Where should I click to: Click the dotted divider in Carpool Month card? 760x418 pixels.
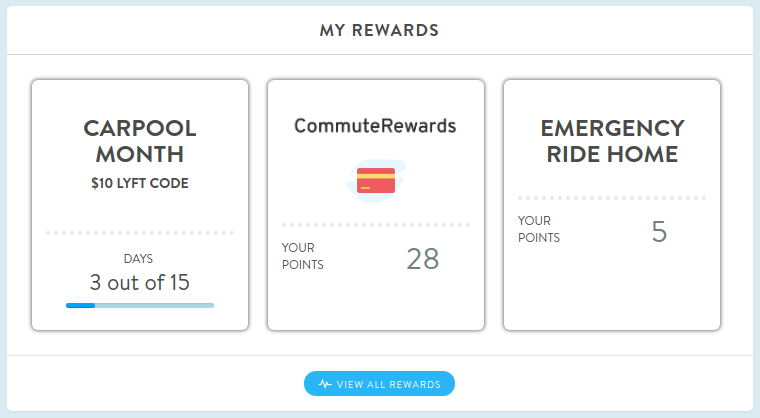tap(140, 233)
